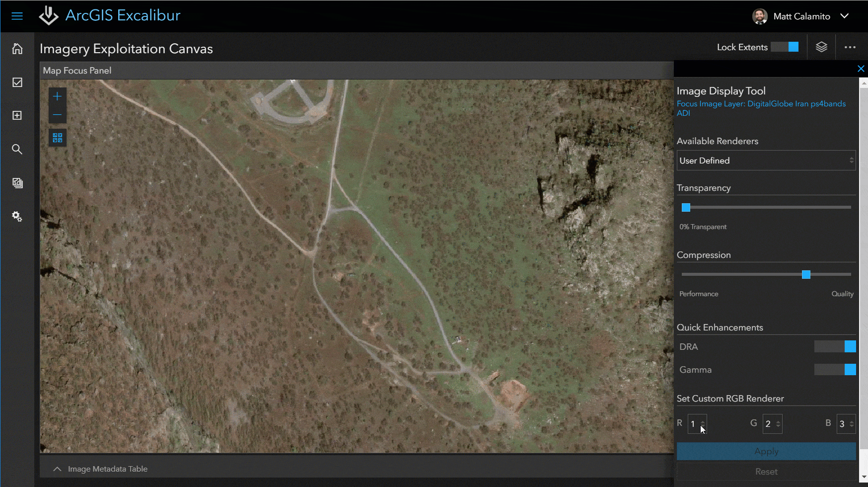Open the Home page in sidebar

tap(17, 49)
